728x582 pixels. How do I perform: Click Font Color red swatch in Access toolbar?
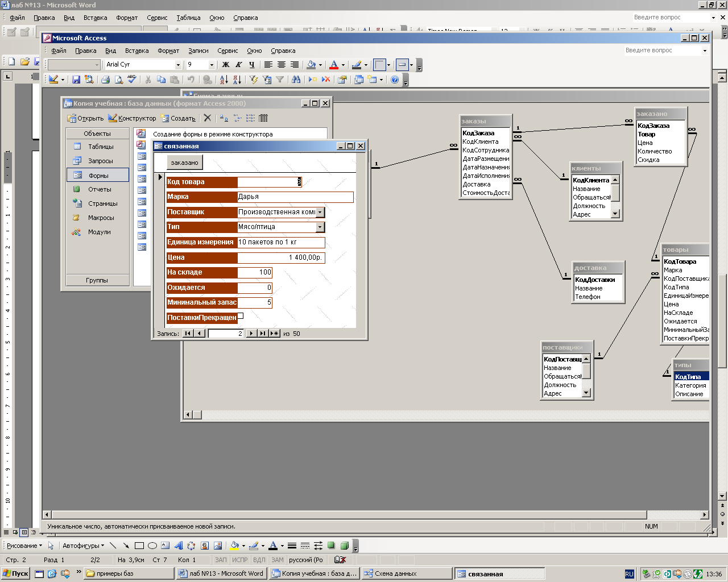point(334,65)
